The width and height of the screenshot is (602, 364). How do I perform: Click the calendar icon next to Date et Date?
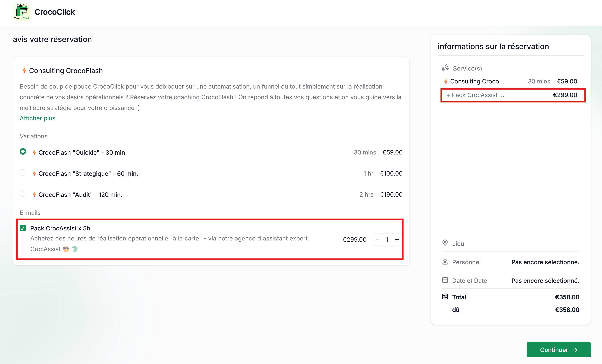click(x=445, y=280)
